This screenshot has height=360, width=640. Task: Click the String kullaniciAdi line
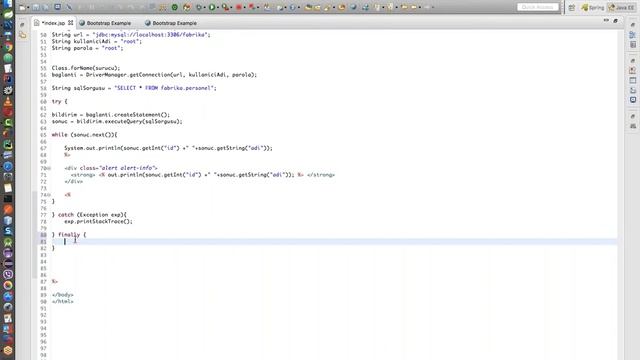point(96,41)
